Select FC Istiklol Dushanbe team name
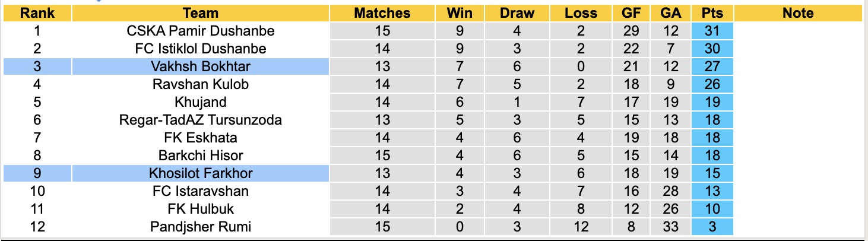 [x=201, y=49]
